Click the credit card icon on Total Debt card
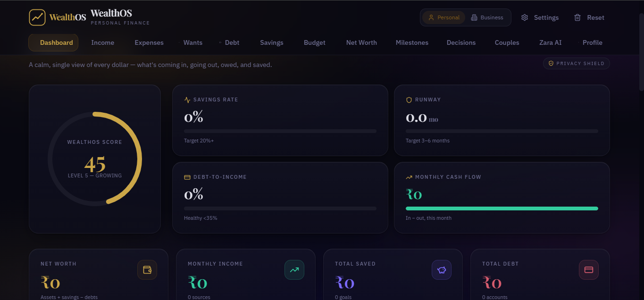The height and width of the screenshot is (300, 644). (x=589, y=270)
